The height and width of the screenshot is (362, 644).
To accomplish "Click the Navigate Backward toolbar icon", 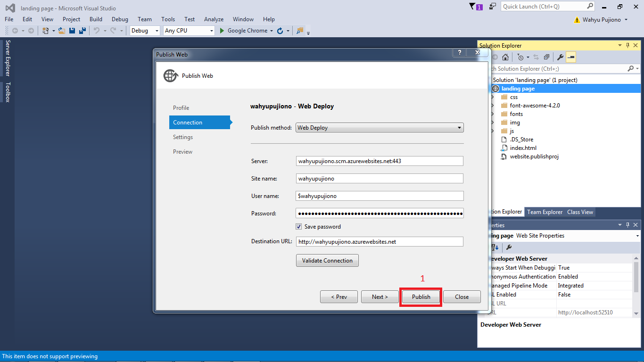I will click(15, 31).
